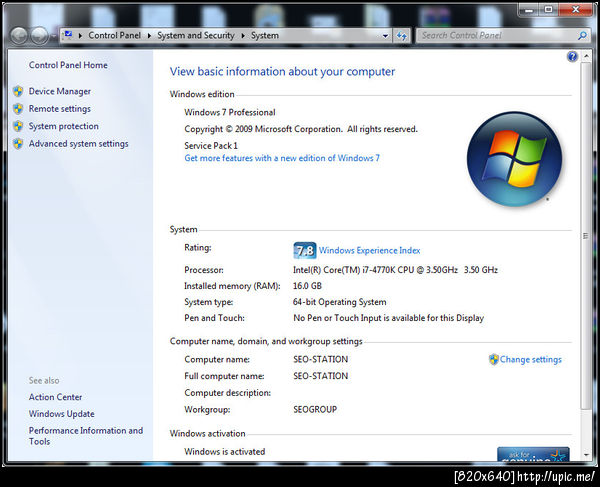
Task: Expand the arrow before Control Panel breadcrumb
Action: 80,36
